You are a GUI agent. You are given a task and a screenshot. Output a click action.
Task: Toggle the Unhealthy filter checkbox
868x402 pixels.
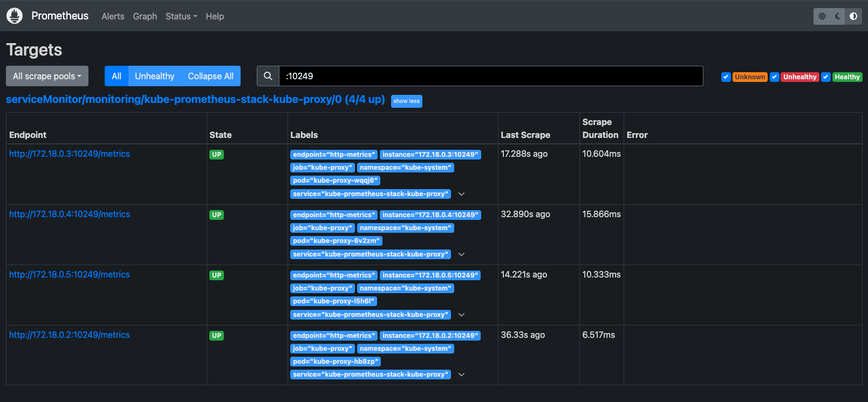[775, 77]
